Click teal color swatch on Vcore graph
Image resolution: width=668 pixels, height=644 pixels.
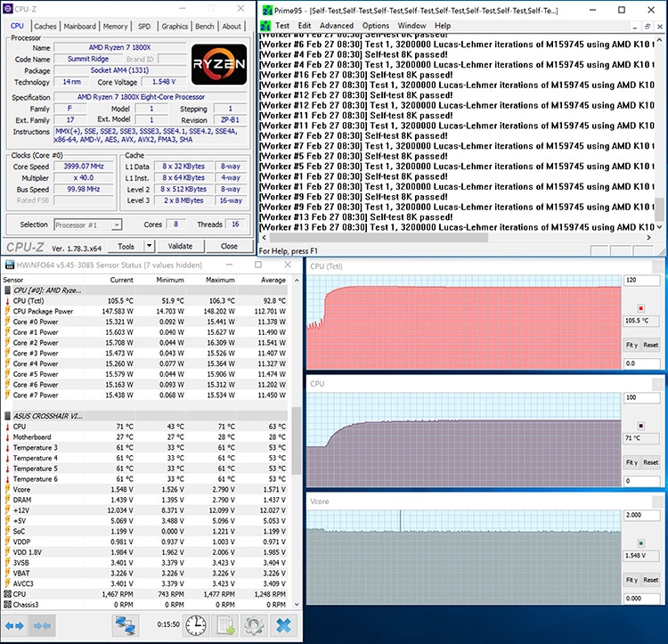pos(640,543)
